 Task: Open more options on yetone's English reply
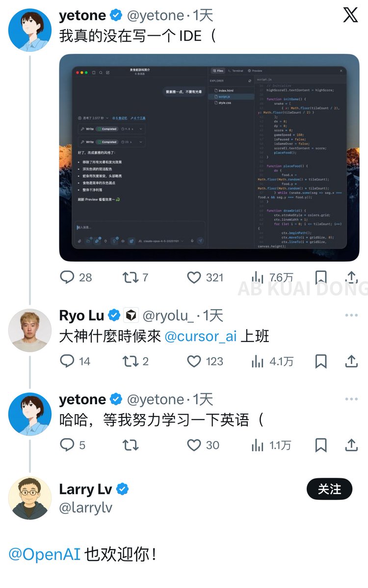(351, 399)
